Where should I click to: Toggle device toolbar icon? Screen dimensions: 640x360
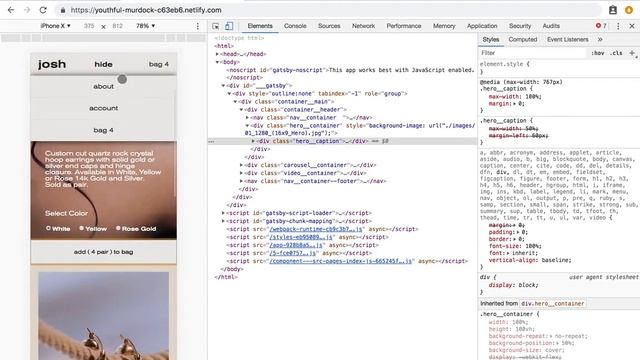coord(229,26)
